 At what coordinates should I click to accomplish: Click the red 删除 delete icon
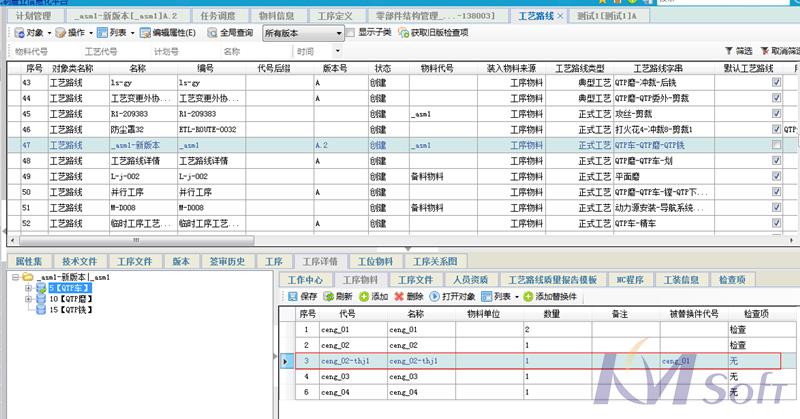(x=400, y=297)
